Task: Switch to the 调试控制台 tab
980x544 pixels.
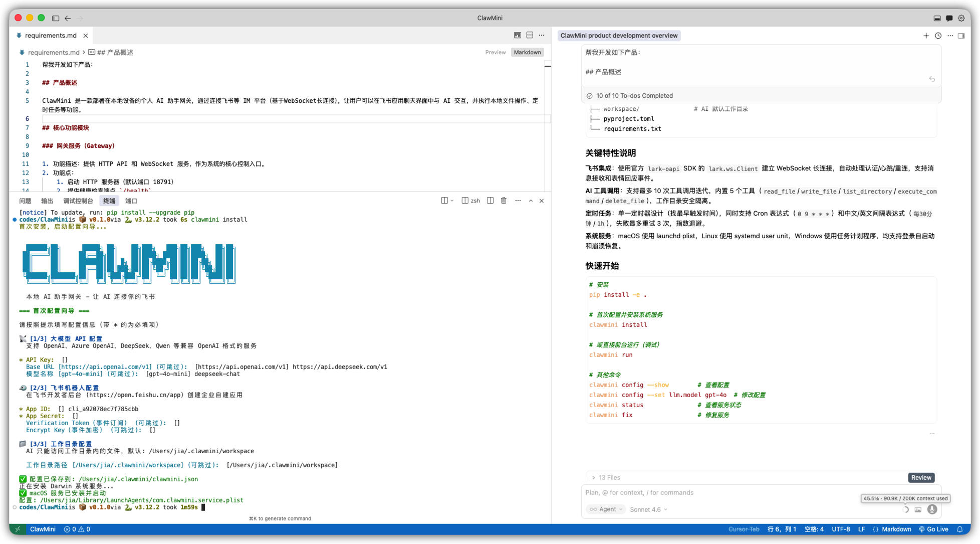Action: click(78, 201)
